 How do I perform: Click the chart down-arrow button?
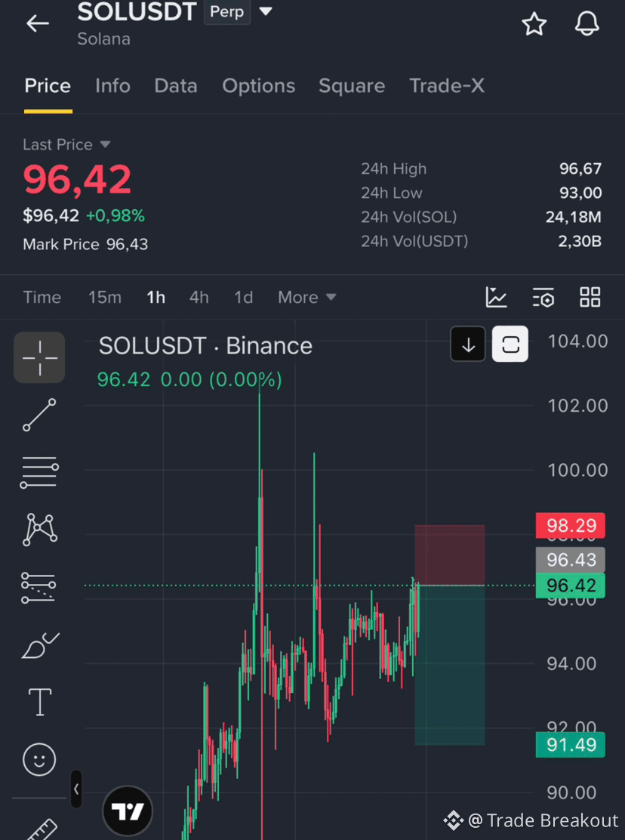468,344
